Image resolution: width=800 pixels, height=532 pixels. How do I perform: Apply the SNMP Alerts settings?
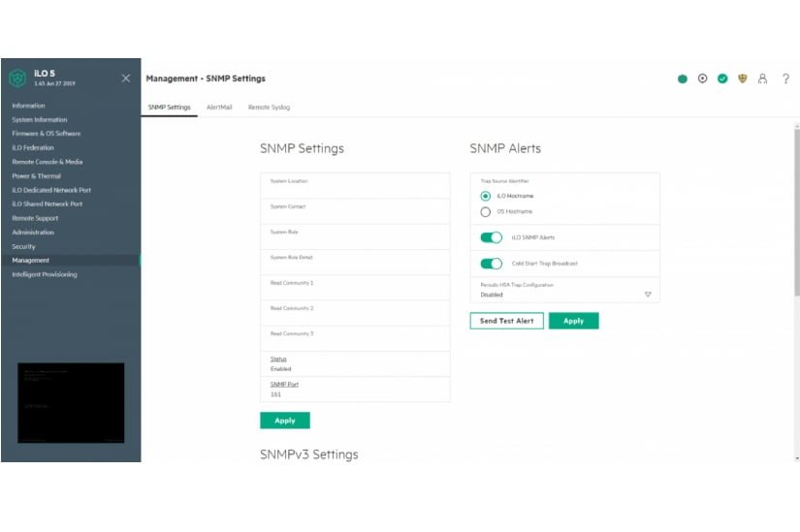pos(573,321)
